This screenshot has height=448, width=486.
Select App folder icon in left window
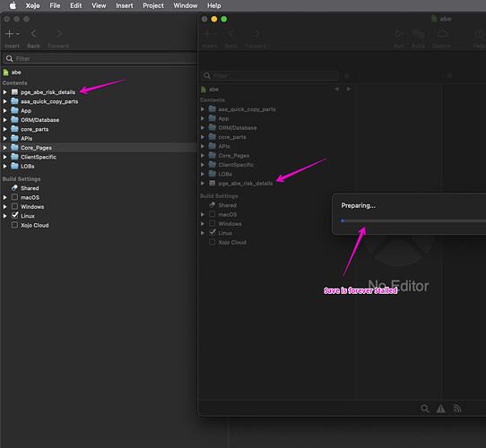(14, 110)
